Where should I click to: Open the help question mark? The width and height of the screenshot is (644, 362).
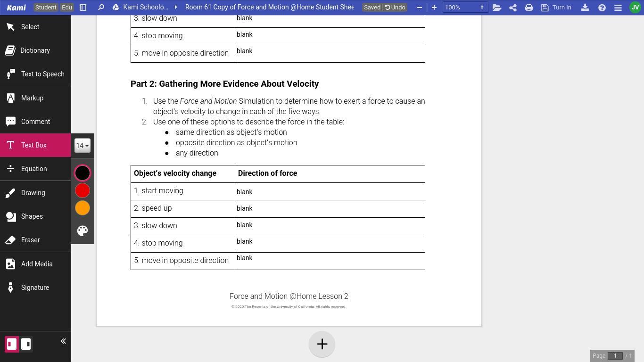(x=602, y=8)
